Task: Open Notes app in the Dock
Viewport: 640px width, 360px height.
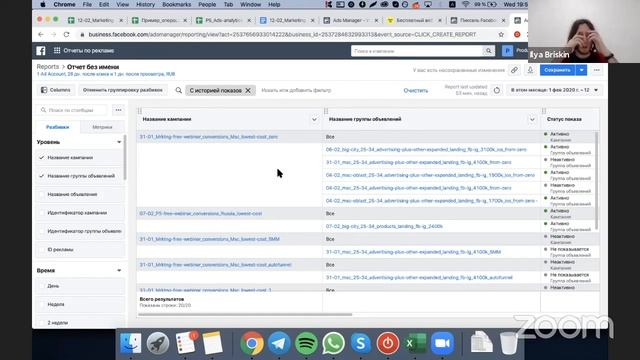Action: 212,343
